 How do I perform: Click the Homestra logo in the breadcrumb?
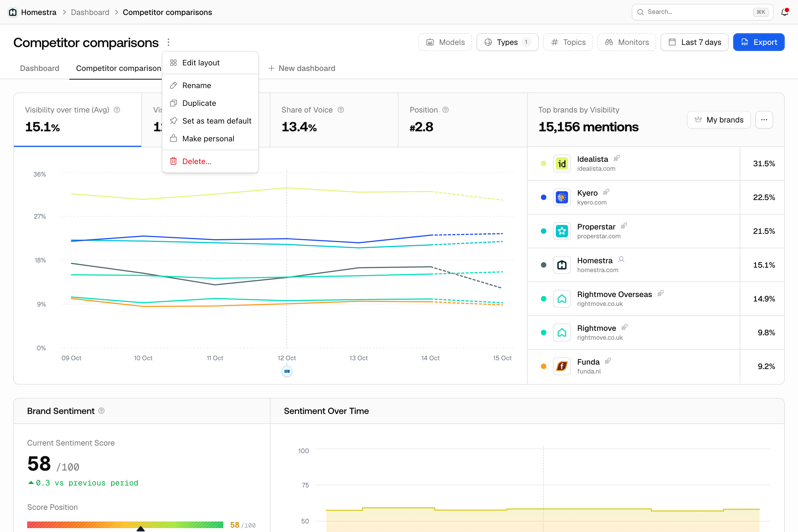click(x=13, y=12)
